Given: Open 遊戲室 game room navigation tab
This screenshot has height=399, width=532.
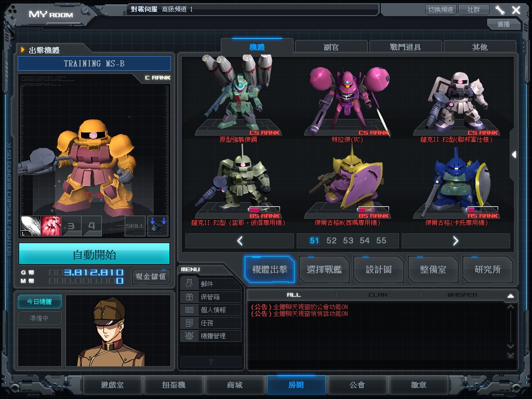Looking at the screenshot, I should coord(112,385).
